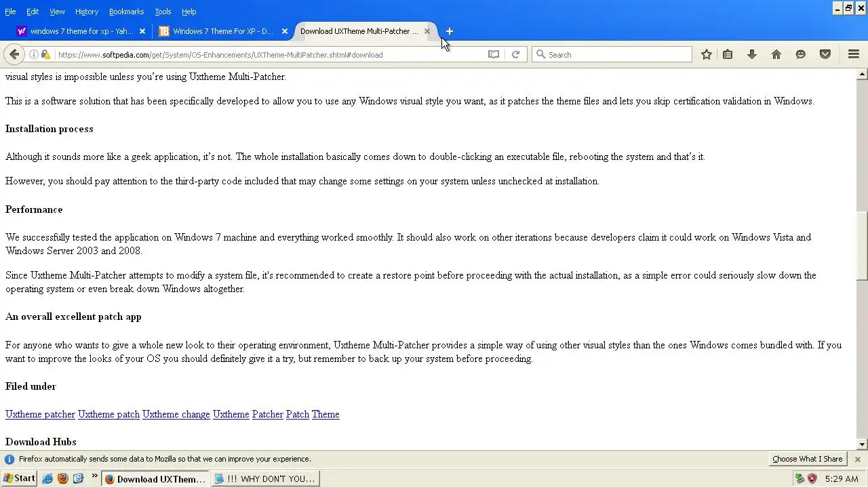Click the Filed under heading
The height and width of the screenshot is (488, 868).
(x=31, y=386)
